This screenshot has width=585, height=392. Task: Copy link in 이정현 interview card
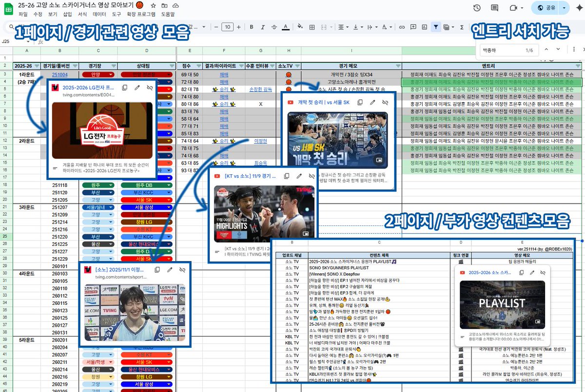pos(157,269)
